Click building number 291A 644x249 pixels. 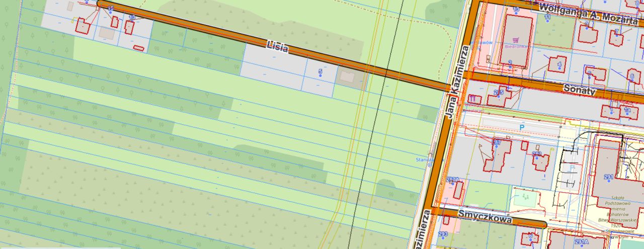coord(582,242)
